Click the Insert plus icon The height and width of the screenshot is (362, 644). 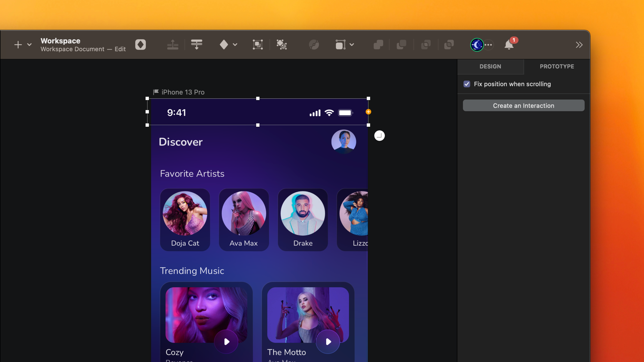[18, 45]
